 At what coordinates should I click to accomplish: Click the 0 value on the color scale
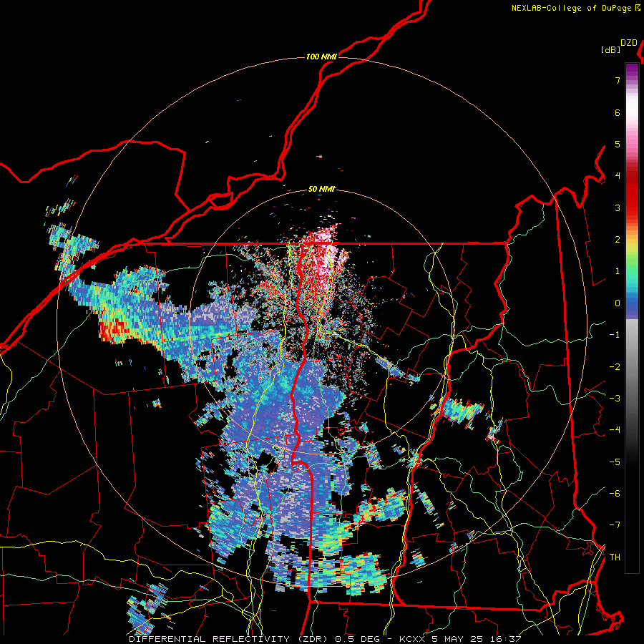tap(618, 303)
